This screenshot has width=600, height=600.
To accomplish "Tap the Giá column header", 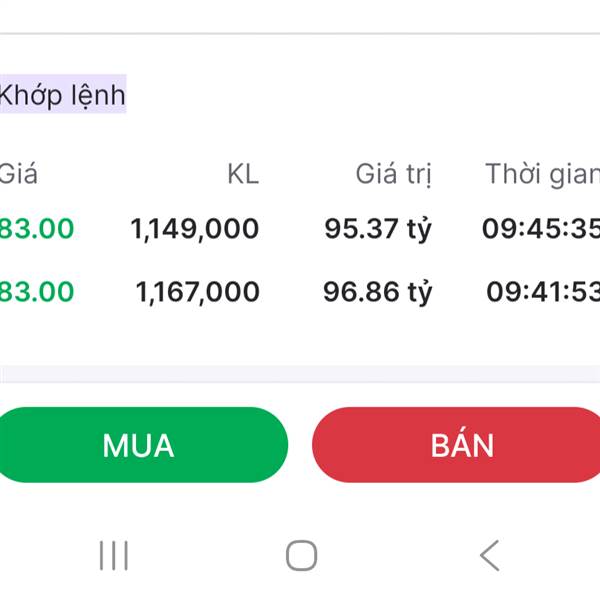I will click(x=18, y=174).
